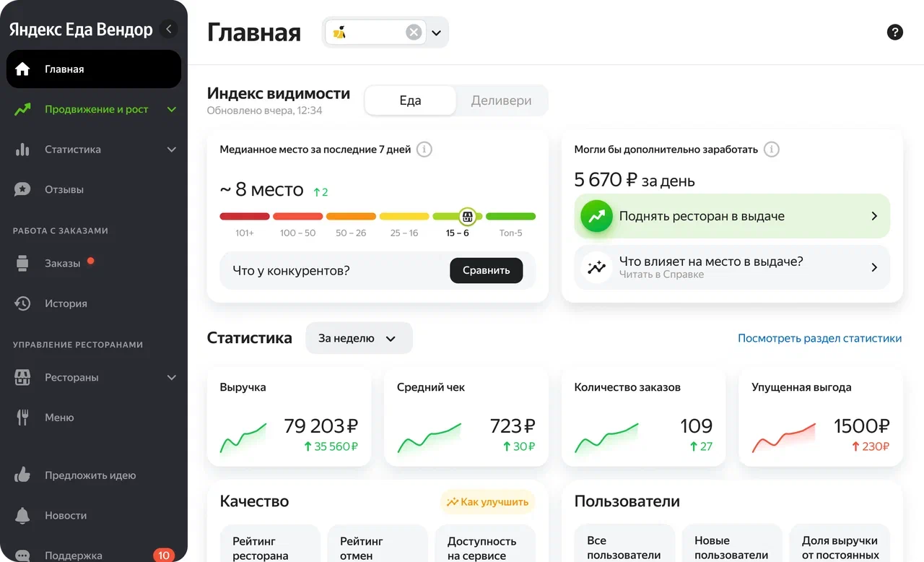This screenshot has width=924, height=562.
Task: Click restaurant marker on the ranking scale
Action: coord(467,216)
